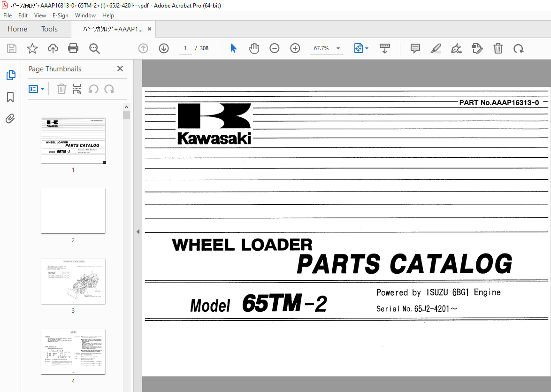Screen dimensions: 551x392
Task: Click the 67.7% zoom value field
Action: tap(321, 48)
